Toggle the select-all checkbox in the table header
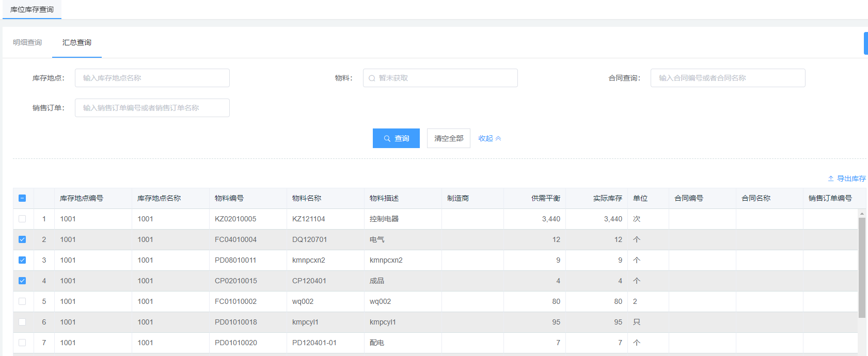Viewport: 868px width, 356px height. point(22,198)
